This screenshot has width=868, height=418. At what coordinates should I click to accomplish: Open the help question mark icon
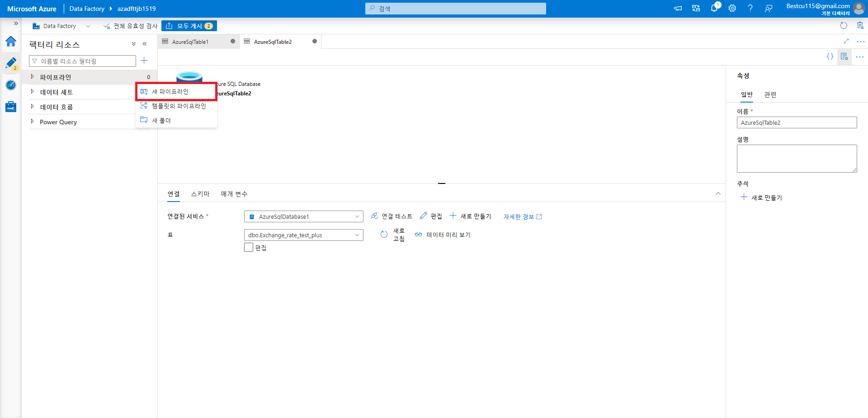click(x=750, y=9)
